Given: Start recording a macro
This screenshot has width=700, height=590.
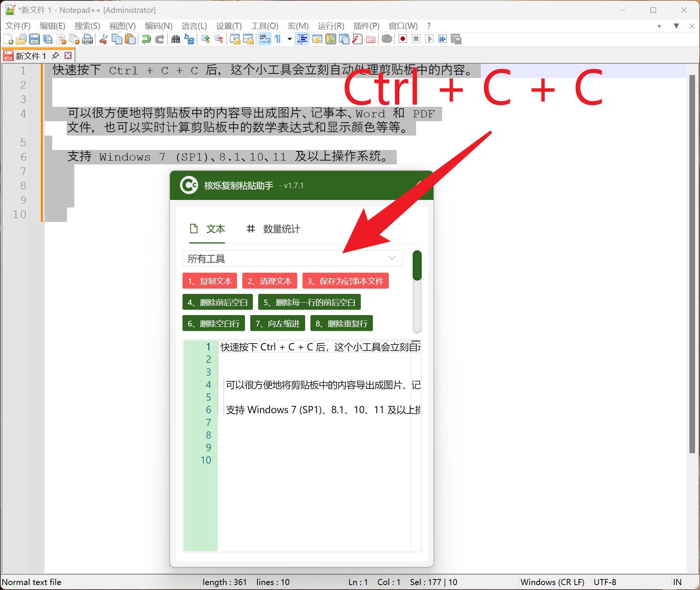Looking at the screenshot, I should 402,39.
